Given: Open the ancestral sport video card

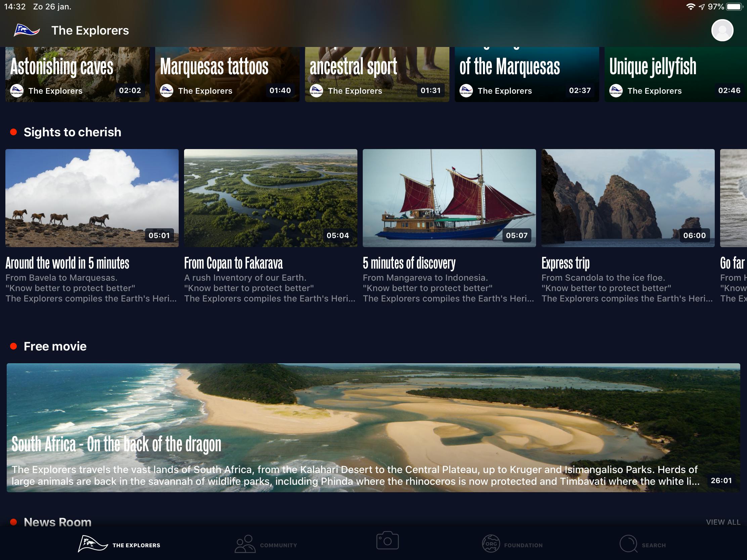Looking at the screenshot, I should [x=377, y=73].
